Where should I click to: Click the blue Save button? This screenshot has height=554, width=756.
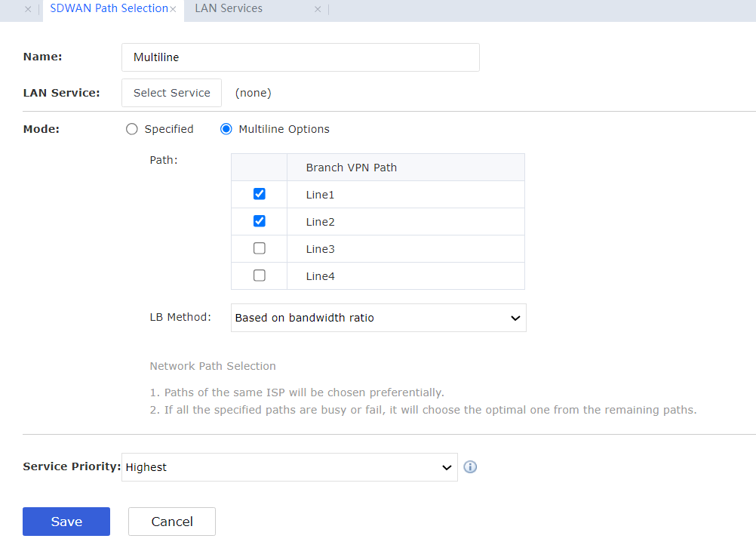coord(66,522)
